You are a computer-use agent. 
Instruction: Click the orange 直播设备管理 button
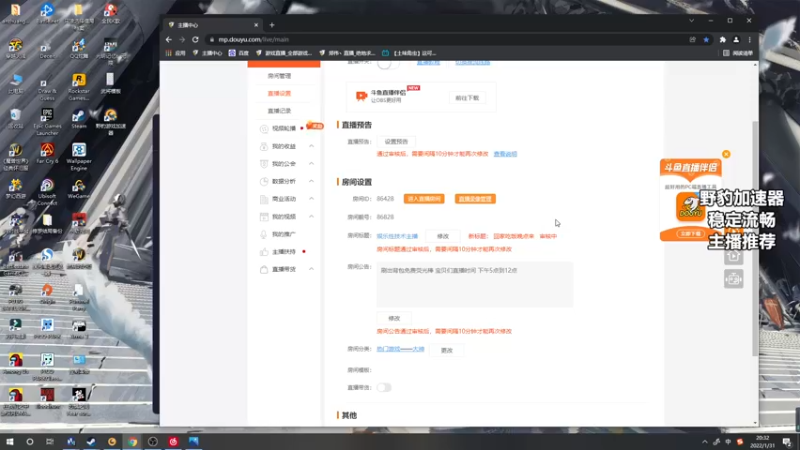tap(475, 199)
